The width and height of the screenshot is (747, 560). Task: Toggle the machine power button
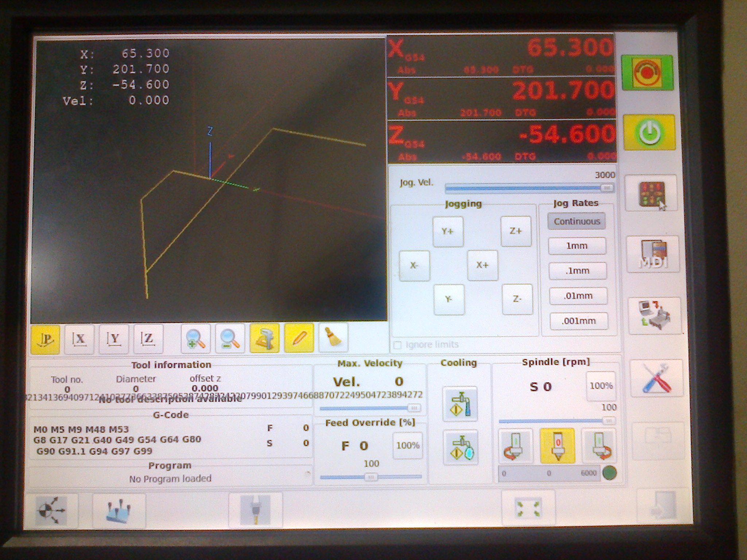[649, 133]
